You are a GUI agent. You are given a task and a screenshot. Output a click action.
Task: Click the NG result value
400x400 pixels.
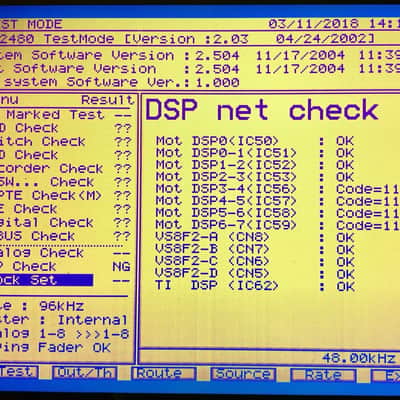(121, 267)
